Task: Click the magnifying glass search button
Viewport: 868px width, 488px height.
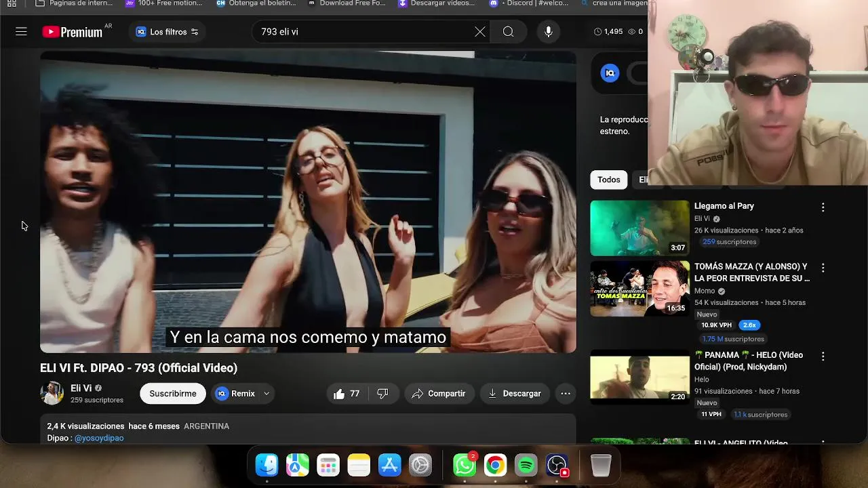Action: pos(508,32)
